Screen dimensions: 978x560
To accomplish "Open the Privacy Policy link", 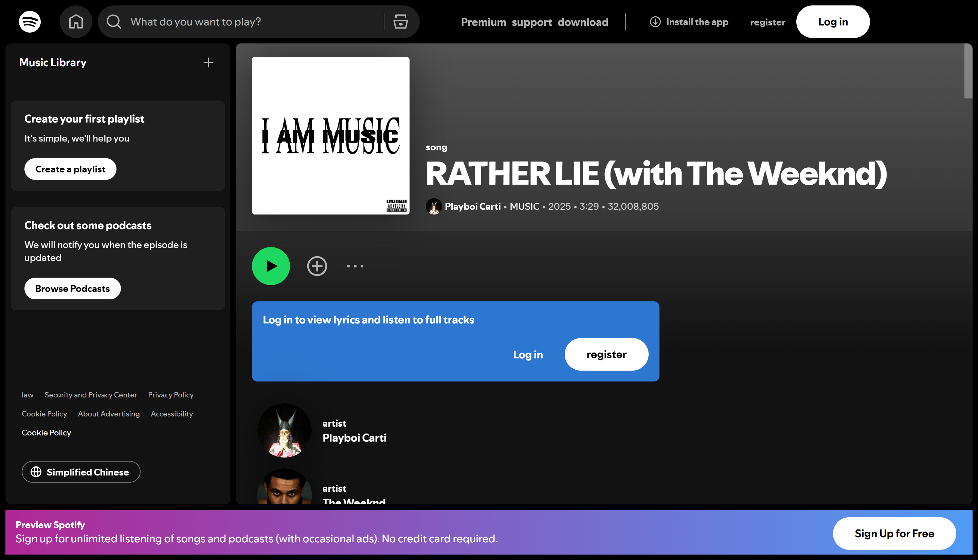I will pyautogui.click(x=170, y=395).
